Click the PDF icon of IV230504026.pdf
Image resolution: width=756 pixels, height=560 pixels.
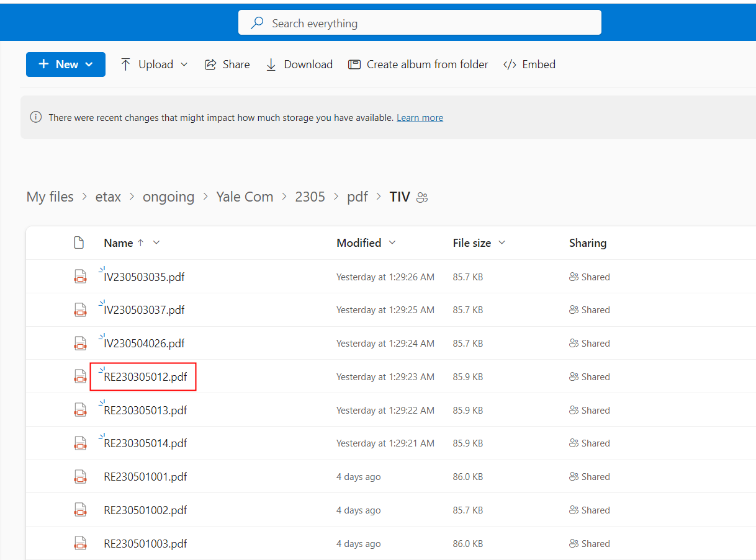(80, 343)
